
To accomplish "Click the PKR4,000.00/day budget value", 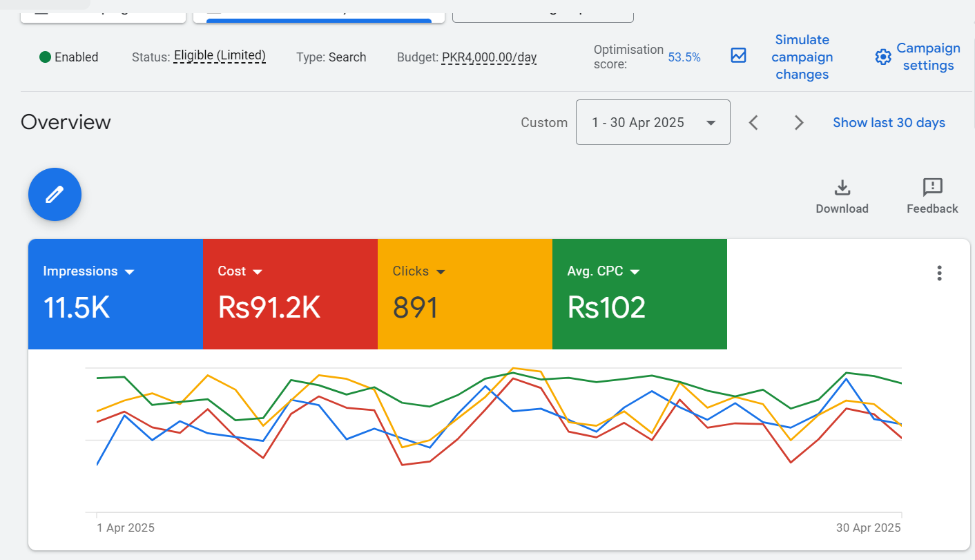I will pyautogui.click(x=489, y=57).
